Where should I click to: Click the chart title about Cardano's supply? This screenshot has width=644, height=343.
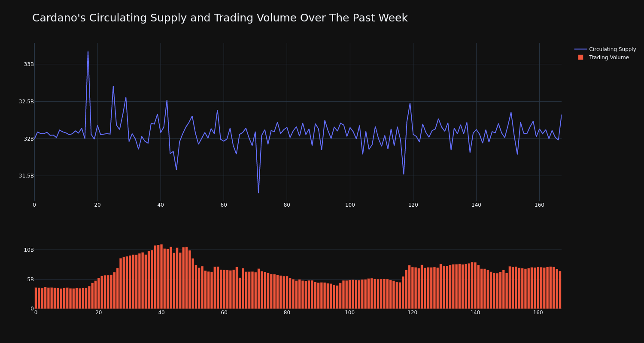220,18
